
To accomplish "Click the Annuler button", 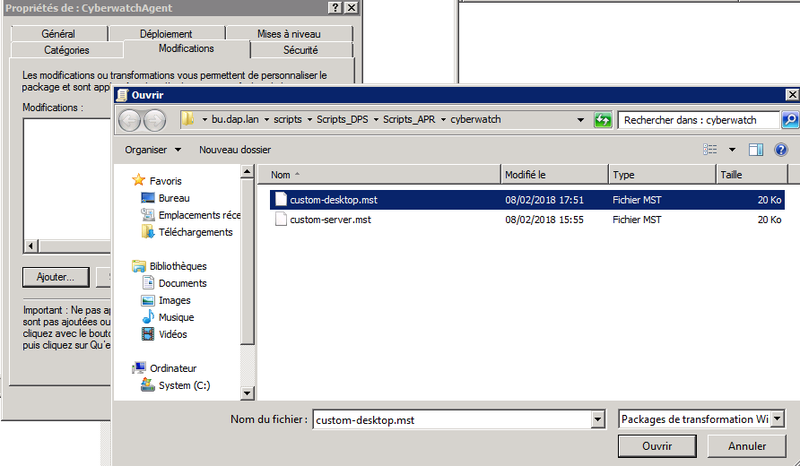I will [x=747, y=446].
